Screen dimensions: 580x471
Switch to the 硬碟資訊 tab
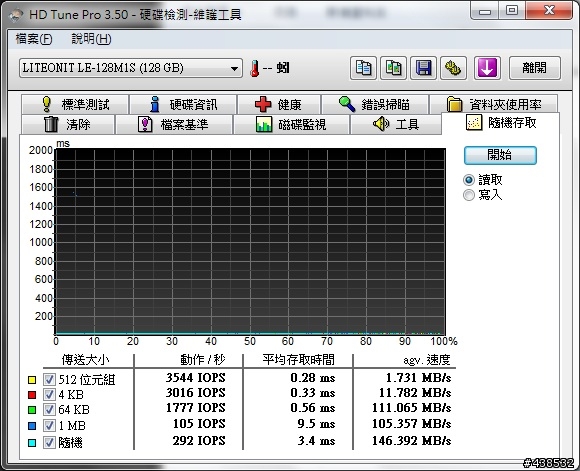tap(183, 104)
